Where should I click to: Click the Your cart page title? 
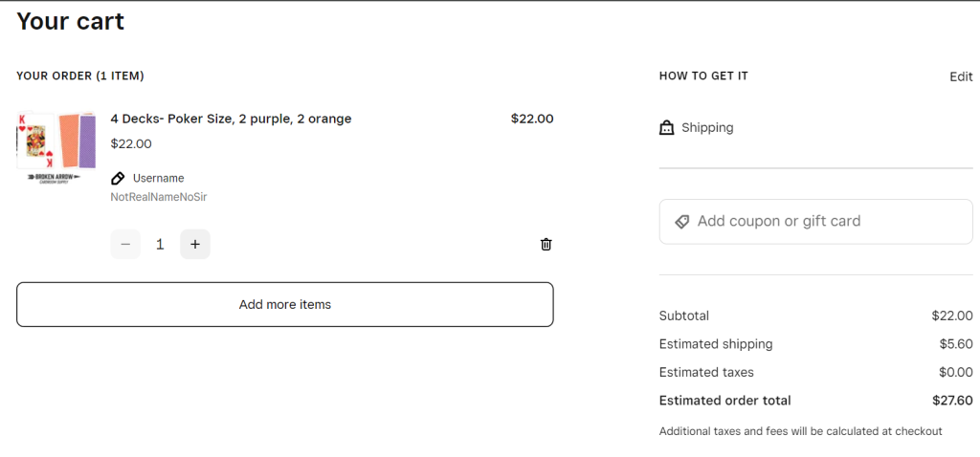click(70, 20)
